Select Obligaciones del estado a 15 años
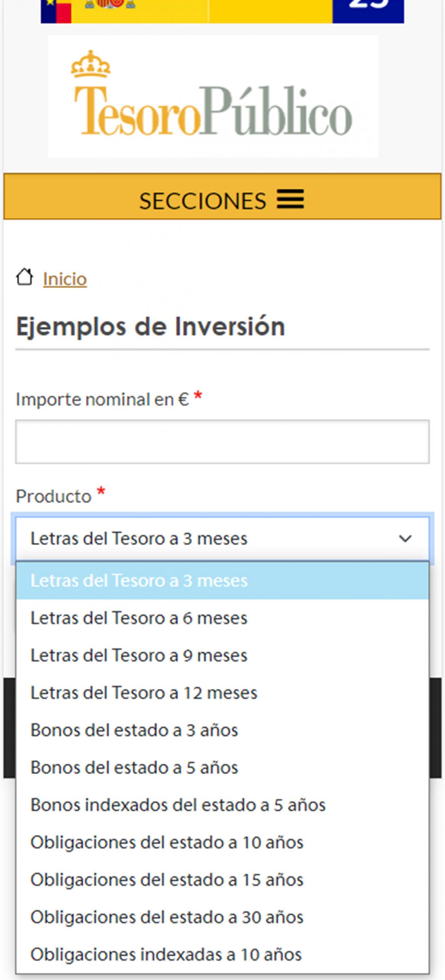 (167, 880)
